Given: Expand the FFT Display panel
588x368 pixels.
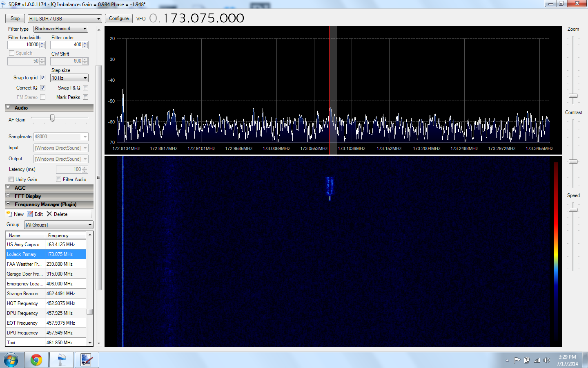Looking at the screenshot, I should click(x=8, y=195).
